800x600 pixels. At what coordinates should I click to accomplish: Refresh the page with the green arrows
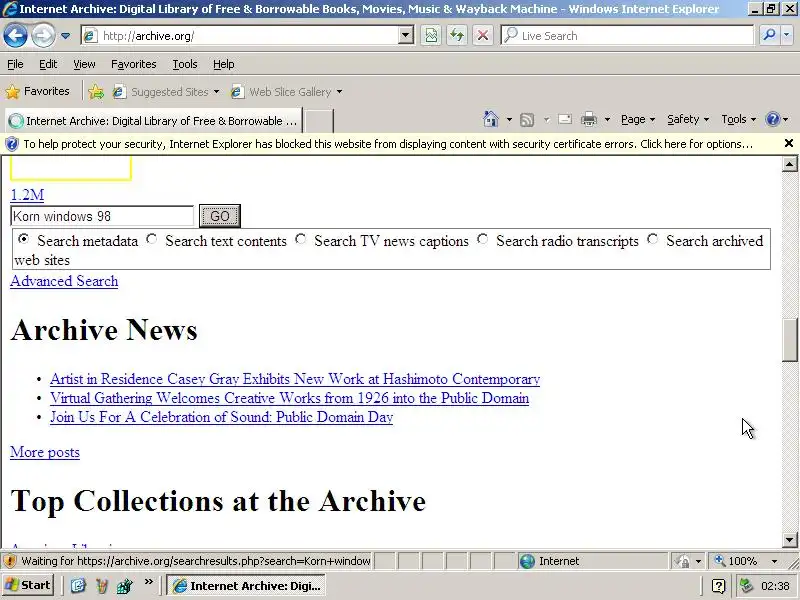tap(457, 36)
